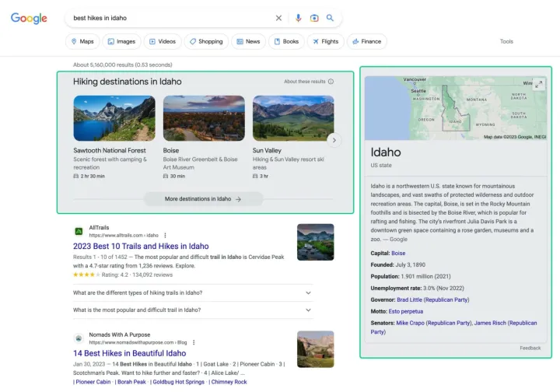560x392 pixels.
Task: Open the Esto perpetua motto link
Action: 406,311
